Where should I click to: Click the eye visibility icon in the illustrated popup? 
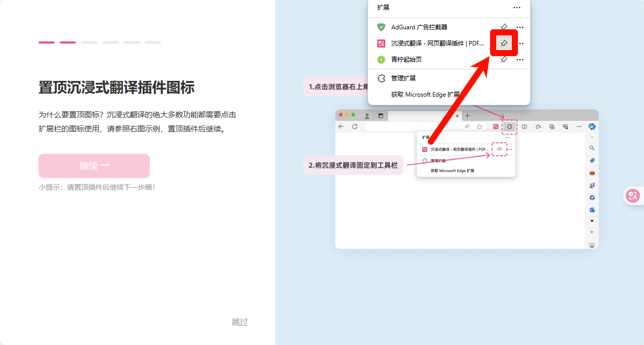(x=499, y=149)
